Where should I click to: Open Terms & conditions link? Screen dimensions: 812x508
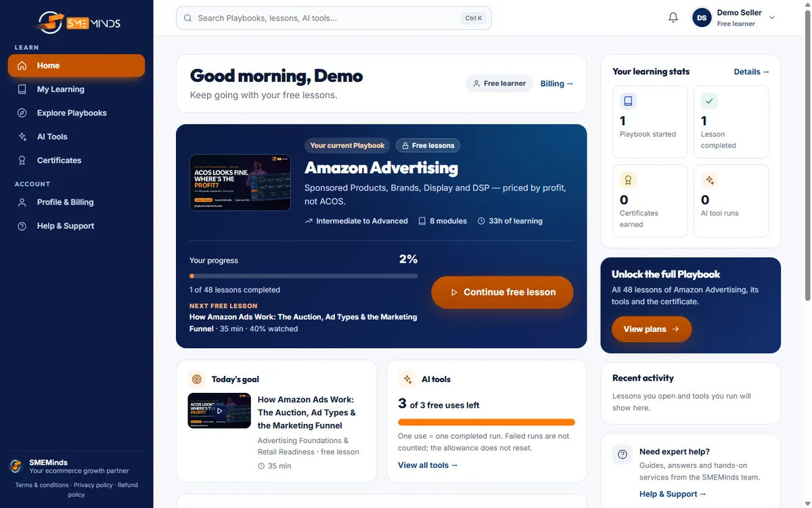(x=42, y=485)
